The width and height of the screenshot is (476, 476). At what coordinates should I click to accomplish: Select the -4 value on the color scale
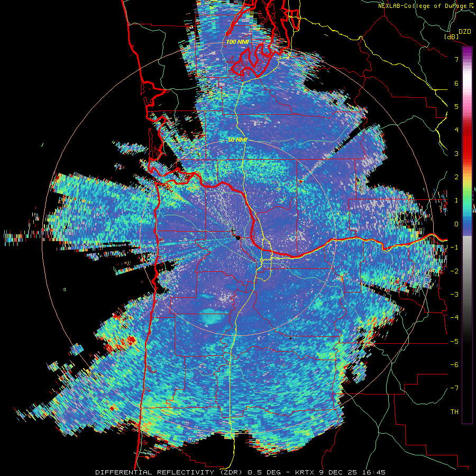tap(454, 318)
